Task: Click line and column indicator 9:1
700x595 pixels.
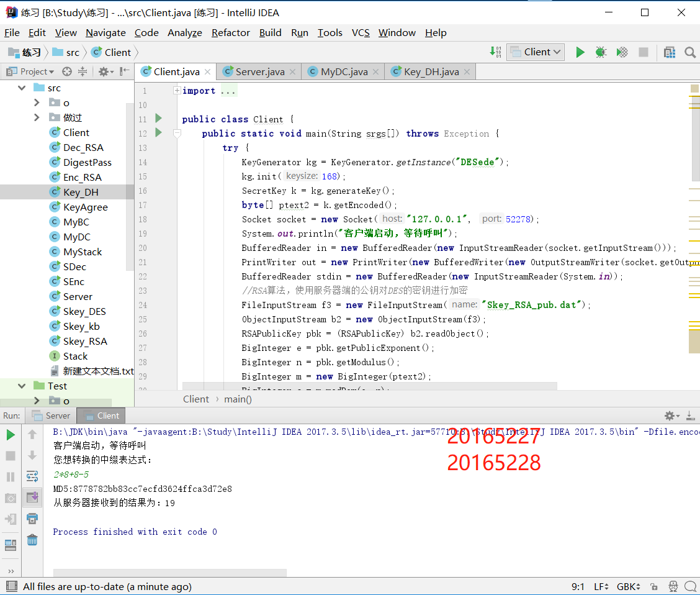Action: coord(578,586)
